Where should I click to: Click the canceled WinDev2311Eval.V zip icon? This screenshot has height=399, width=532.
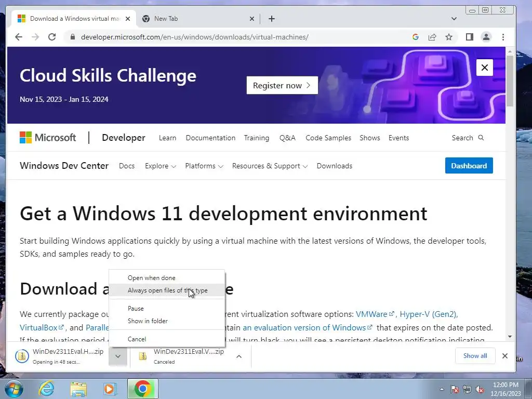pyautogui.click(x=143, y=356)
